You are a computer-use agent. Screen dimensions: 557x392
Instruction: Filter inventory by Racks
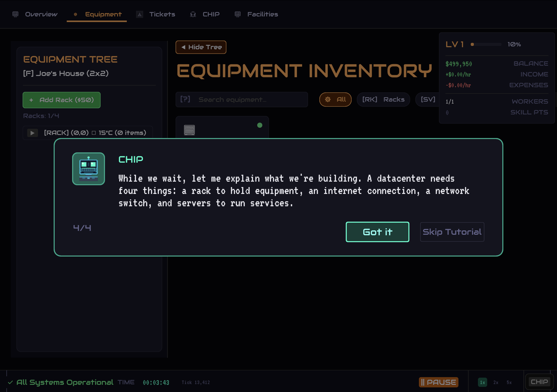pos(383,100)
